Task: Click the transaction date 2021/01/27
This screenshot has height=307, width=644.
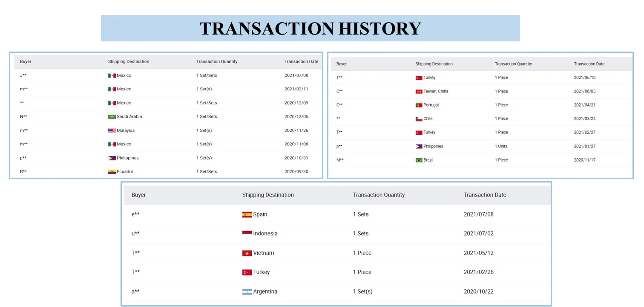Action: pyautogui.click(x=585, y=146)
